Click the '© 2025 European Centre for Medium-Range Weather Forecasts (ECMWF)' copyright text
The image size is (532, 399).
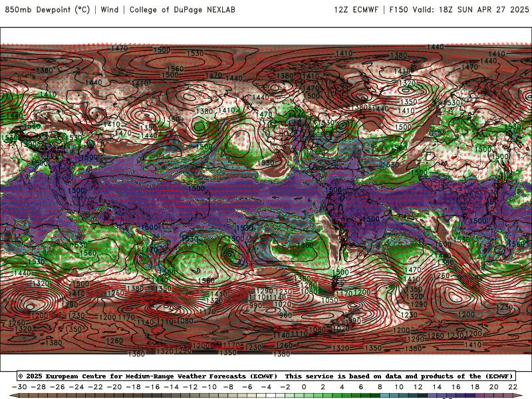point(148,376)
